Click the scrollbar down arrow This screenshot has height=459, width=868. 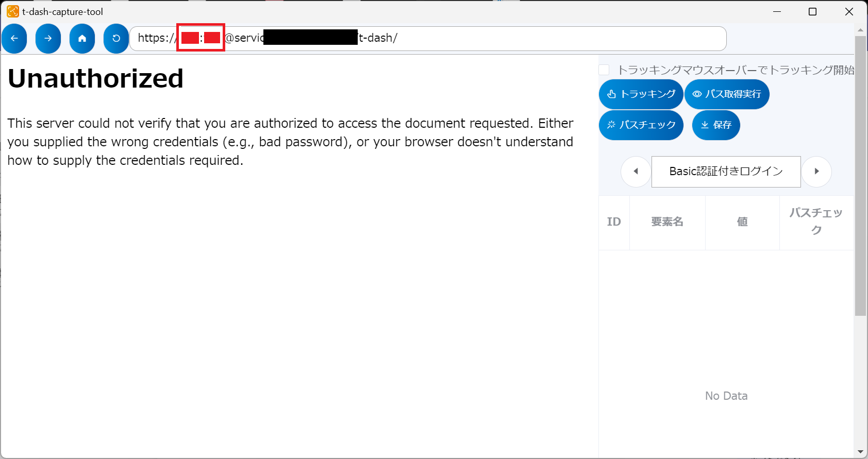coord(860,452)
